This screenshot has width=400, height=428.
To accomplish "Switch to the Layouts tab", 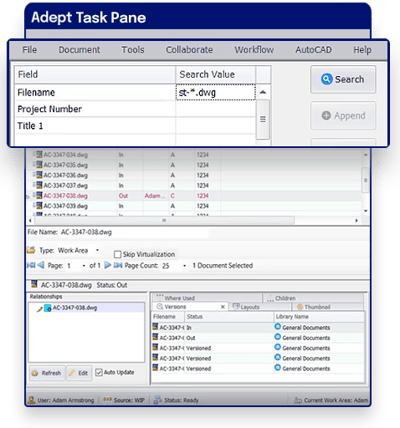I will [260, 307].
